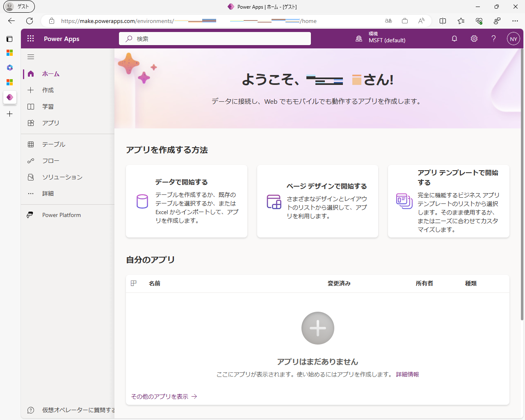Click the page design layout icon
The height and width of the screenshot is (420, 525).
(x=274, y=201)
